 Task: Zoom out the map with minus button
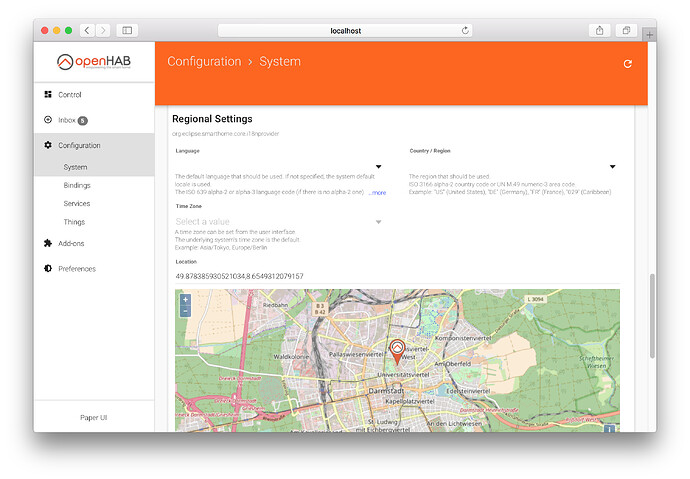tap(185, 311)
